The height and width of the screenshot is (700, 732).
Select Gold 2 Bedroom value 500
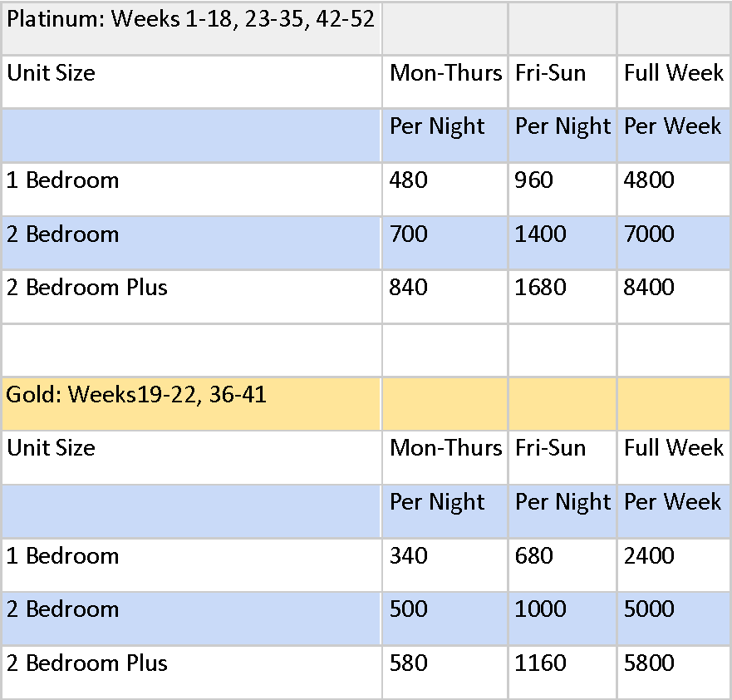[x=445, y=619]
